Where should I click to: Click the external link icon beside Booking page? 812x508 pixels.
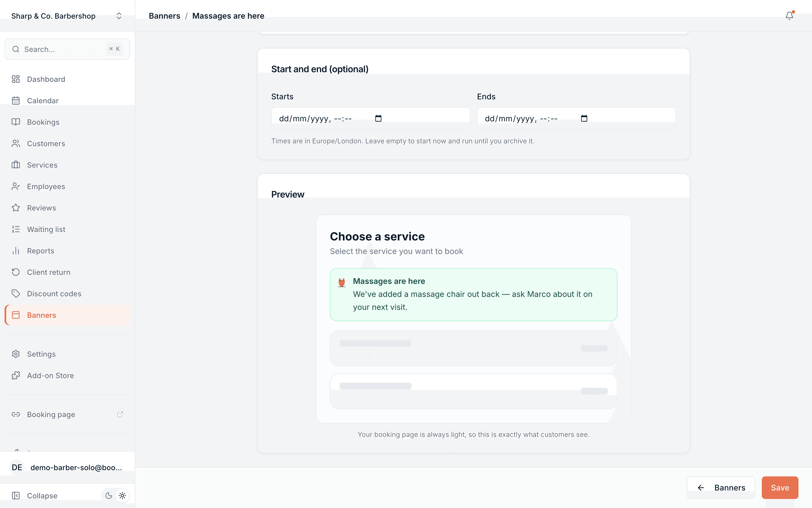[120, 414]
